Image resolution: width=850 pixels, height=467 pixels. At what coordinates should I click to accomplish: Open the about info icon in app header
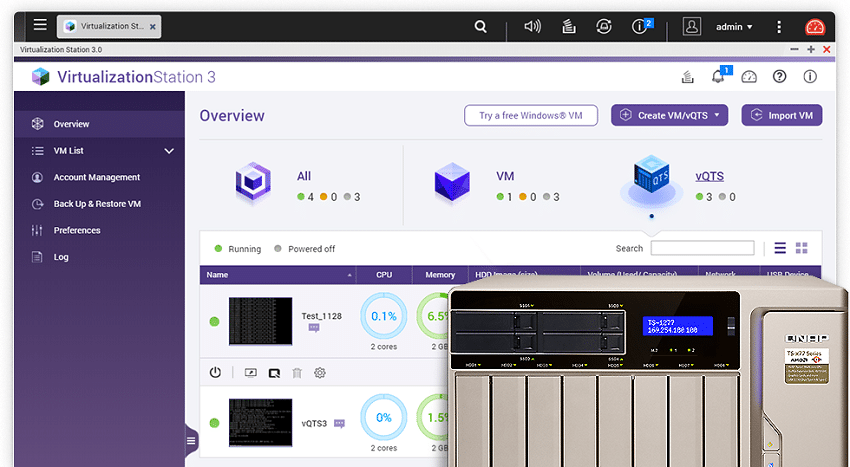(x=810, y=77)
